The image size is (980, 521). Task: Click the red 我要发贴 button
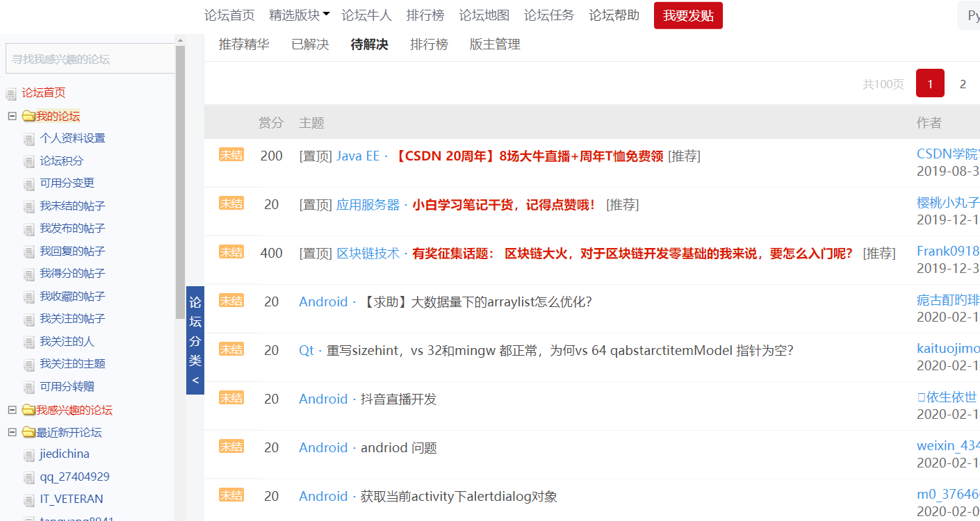(x=688, y=15)
